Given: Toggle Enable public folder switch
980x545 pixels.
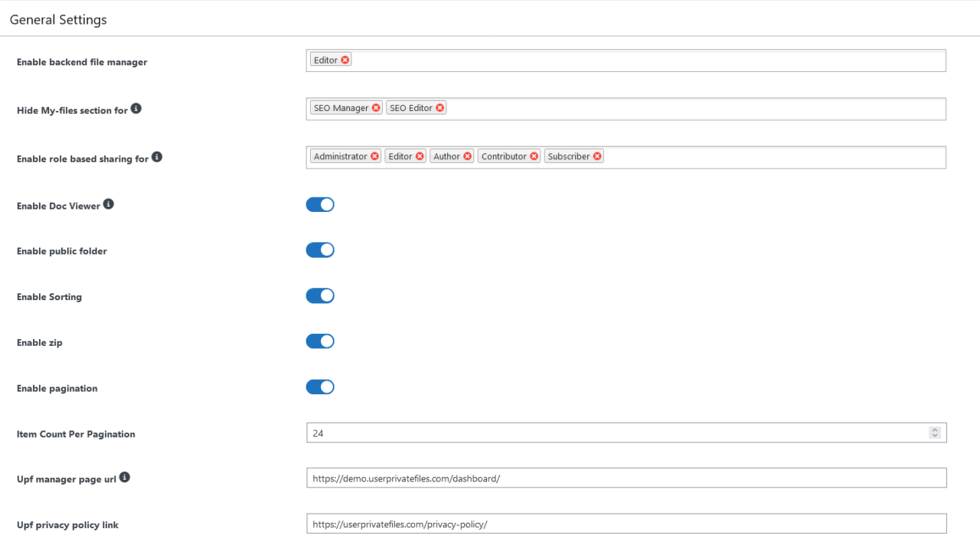Looking at the screenshot, I should [x=320, y=250].
